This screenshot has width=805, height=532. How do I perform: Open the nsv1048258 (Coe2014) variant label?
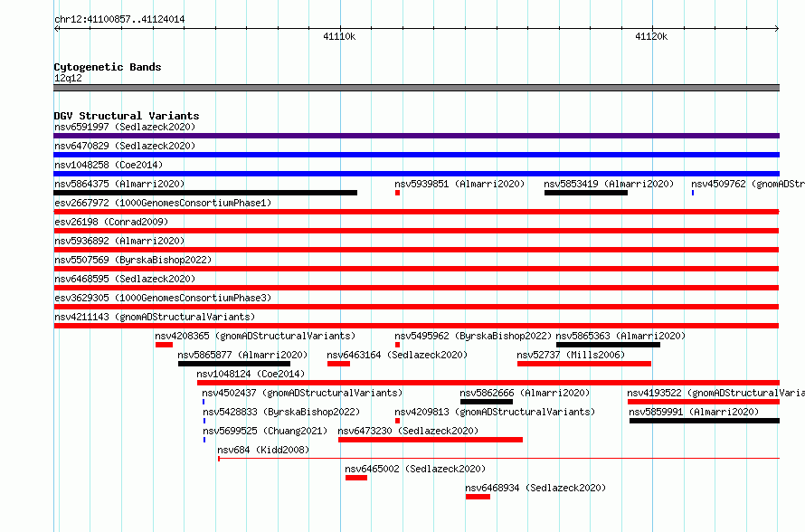click(x=109, y=165)
